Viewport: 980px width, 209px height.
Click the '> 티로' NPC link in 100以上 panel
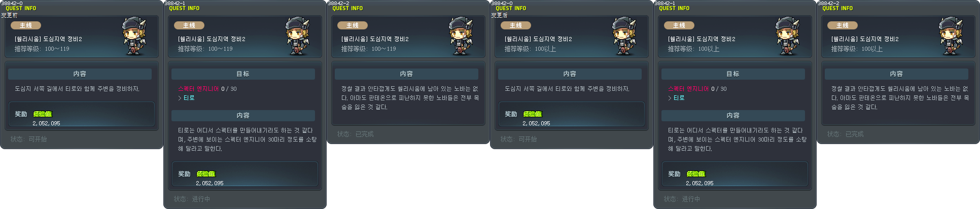pyautogui.click(x=676, y=98)
